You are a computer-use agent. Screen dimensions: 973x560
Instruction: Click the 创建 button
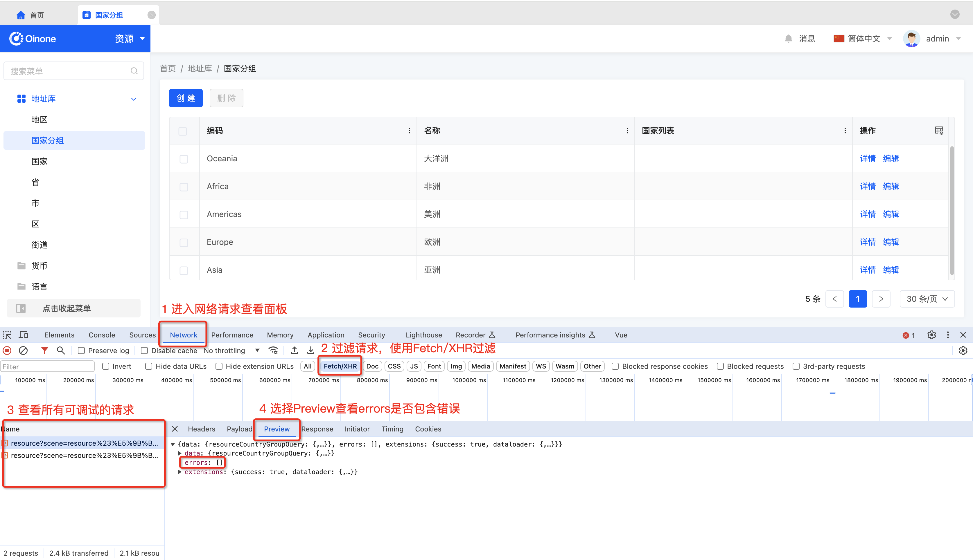point(186,98)
